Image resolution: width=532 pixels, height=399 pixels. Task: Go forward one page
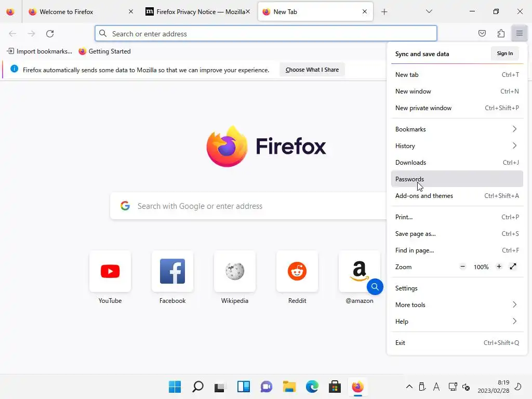[x=31, y=34]
